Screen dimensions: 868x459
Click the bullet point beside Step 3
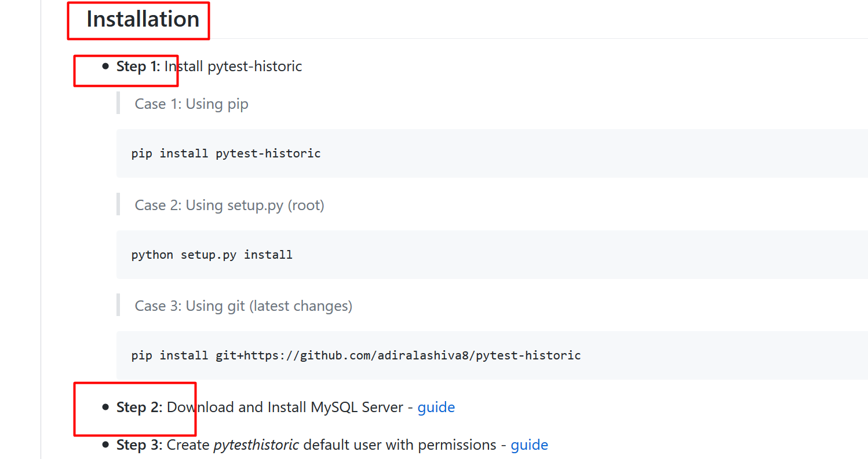104,445
